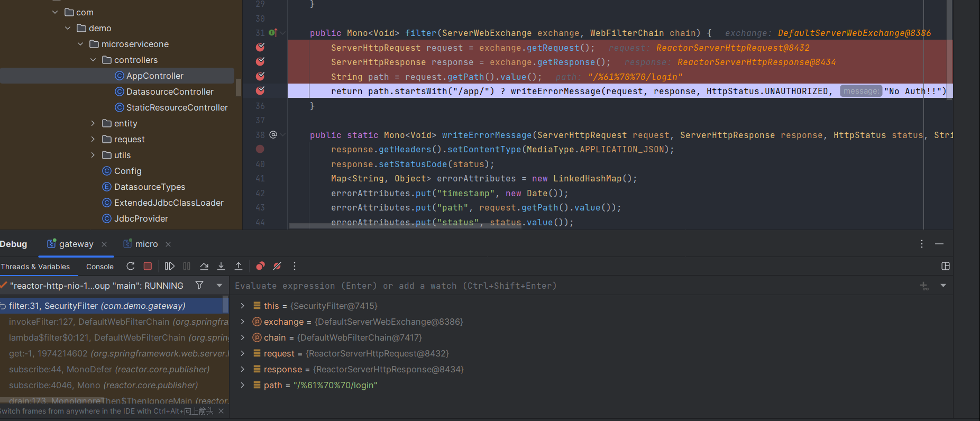Open the thread selector dropdown arrow

point(219,285)
